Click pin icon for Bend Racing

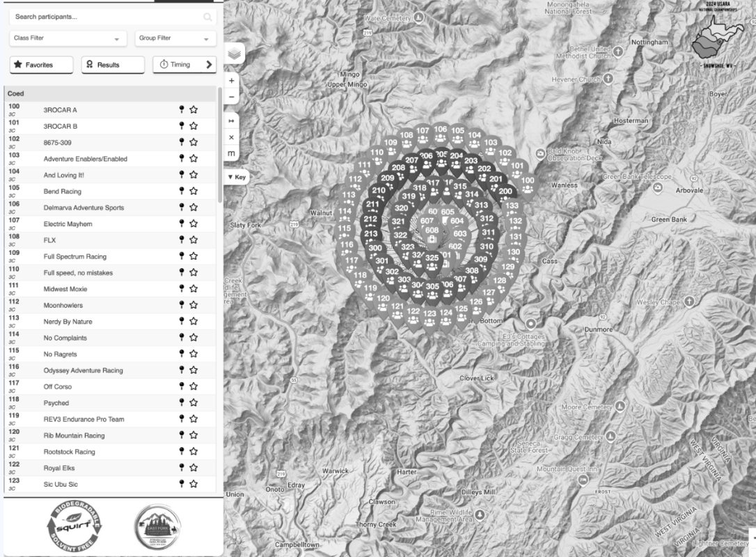[182, 191]
